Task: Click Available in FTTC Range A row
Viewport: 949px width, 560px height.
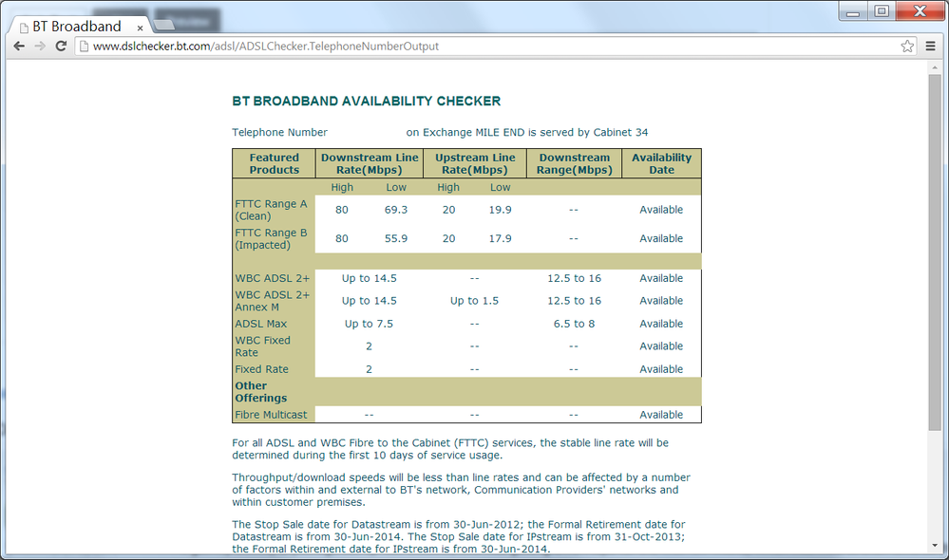Action: 661,210
